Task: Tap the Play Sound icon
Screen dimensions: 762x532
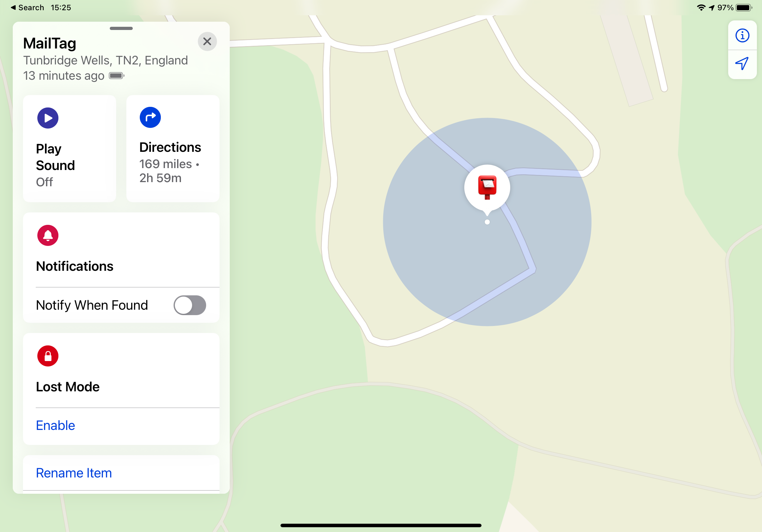Action: 49,117
